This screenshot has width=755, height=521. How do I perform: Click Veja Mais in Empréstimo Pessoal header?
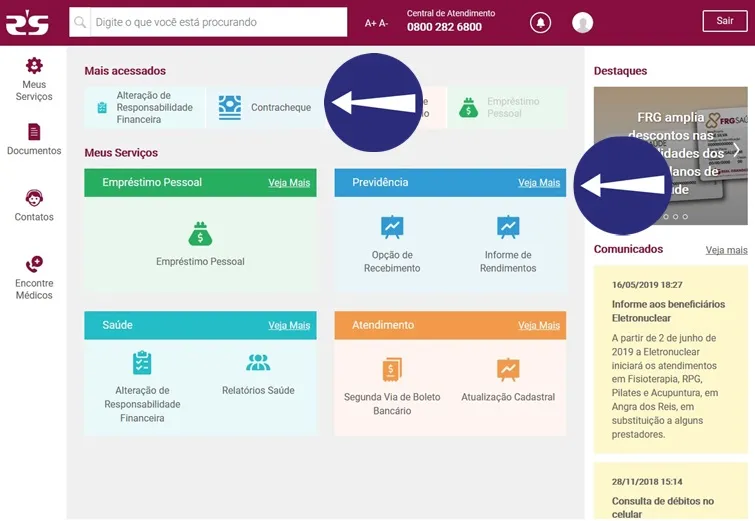289,183
